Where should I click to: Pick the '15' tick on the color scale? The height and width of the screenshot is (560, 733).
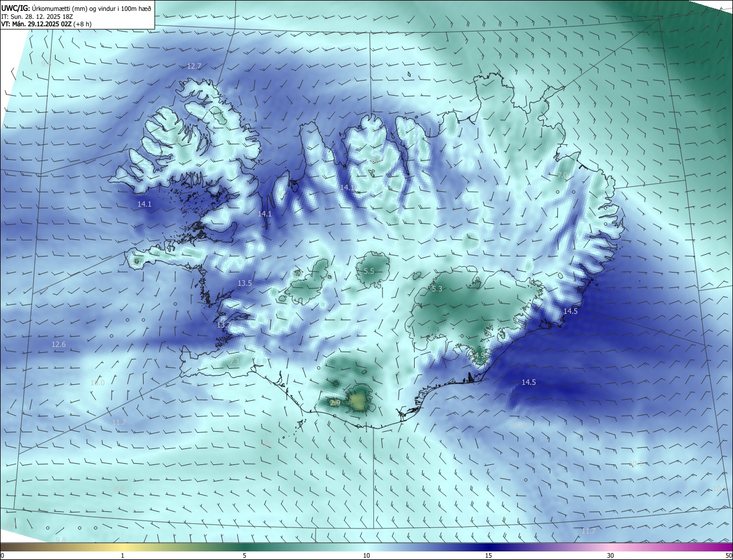[x=488, y=556]
